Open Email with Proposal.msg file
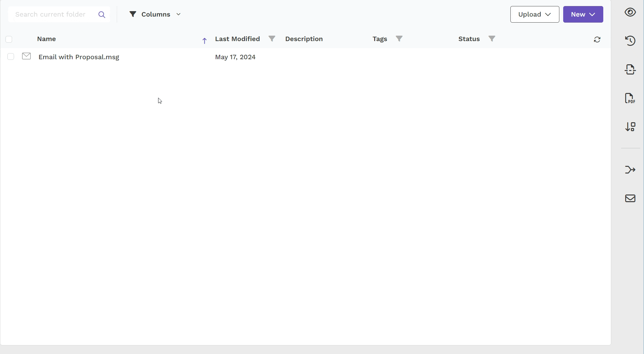Image resolution: width=644 pixels, height=354 pixels. (79, 57)
